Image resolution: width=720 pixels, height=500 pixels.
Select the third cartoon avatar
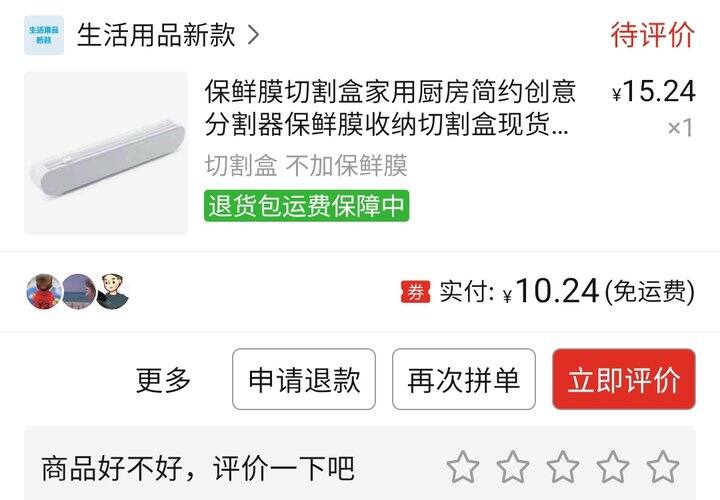[x=112, y=292]
